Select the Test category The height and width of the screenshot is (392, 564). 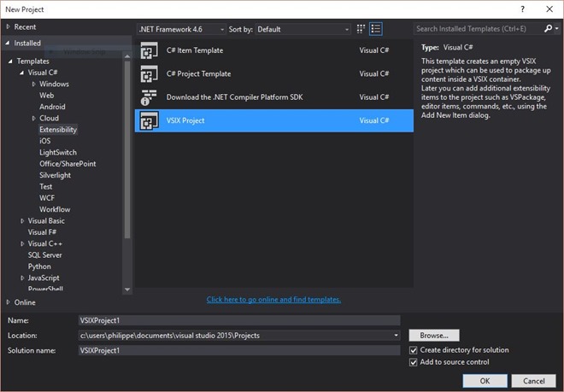(45, 187)
